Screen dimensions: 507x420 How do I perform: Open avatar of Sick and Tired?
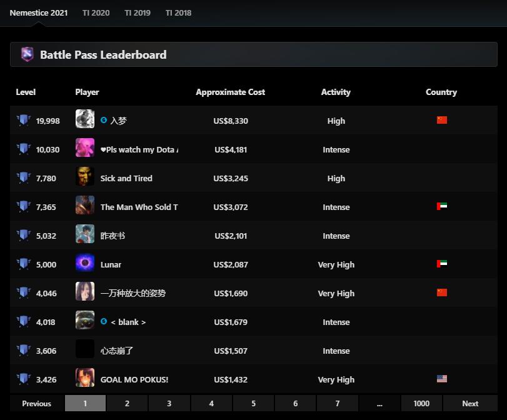pyautogui.click(x=85, y=176)
